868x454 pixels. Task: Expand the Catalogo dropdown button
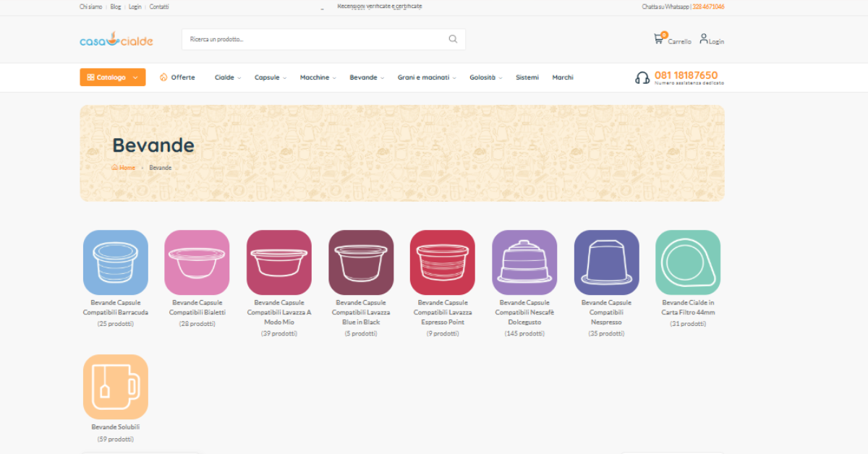(113, 77)
